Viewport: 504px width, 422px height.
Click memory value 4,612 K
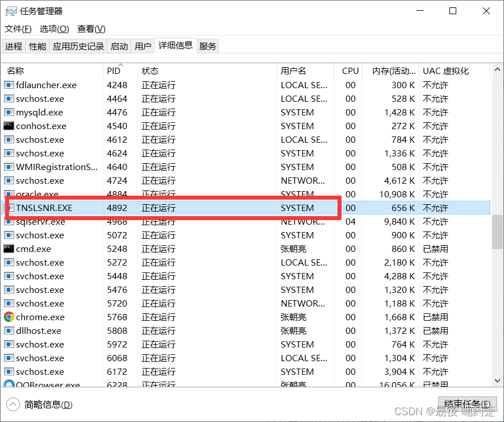[399, 180]
